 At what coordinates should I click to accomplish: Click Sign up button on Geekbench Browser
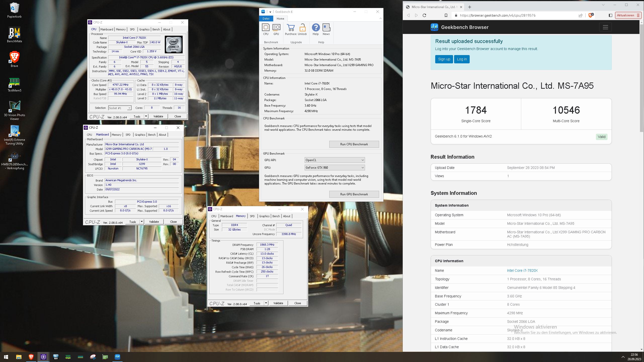coord(444,59)
